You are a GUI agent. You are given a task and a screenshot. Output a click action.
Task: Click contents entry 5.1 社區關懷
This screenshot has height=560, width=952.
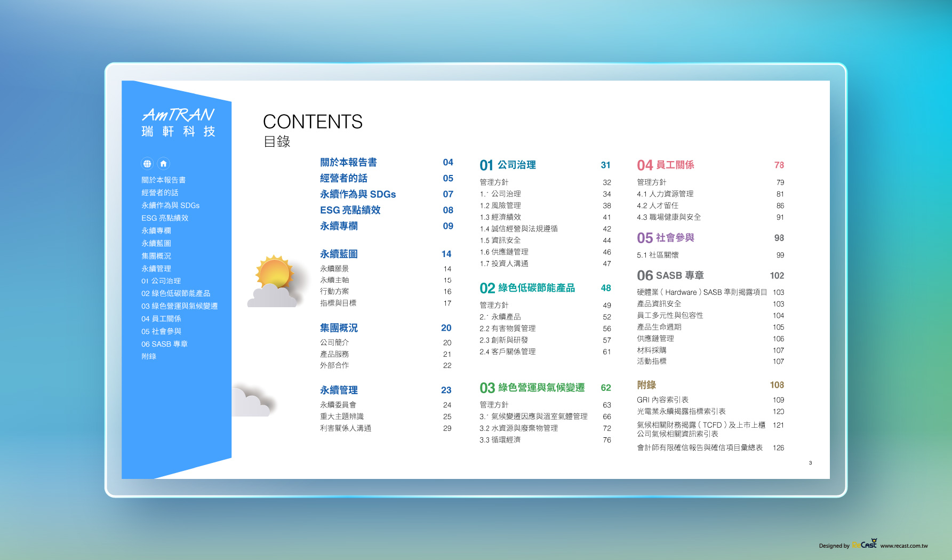[658, 255]
